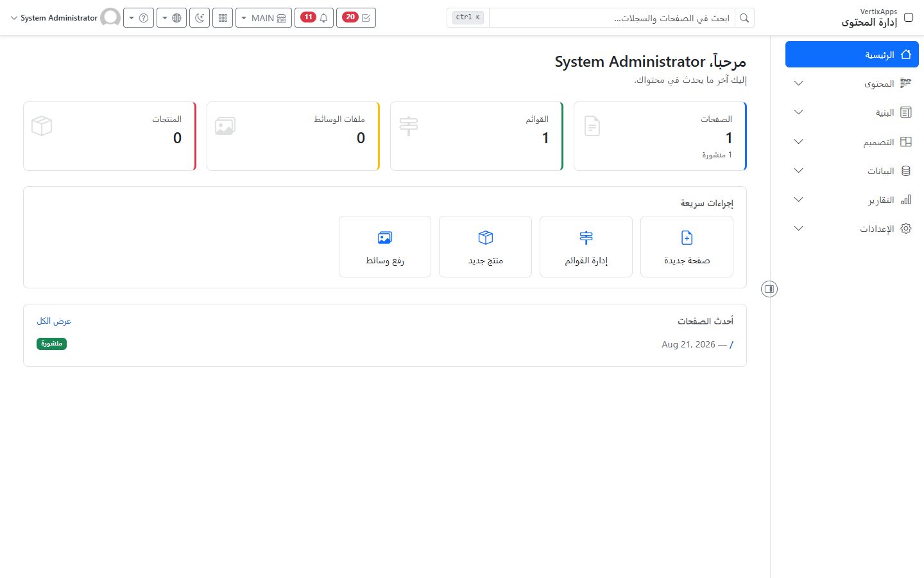Click the المنتجات stat card box icon
Viewport: 924px width, 578px height.
(42, 126)
